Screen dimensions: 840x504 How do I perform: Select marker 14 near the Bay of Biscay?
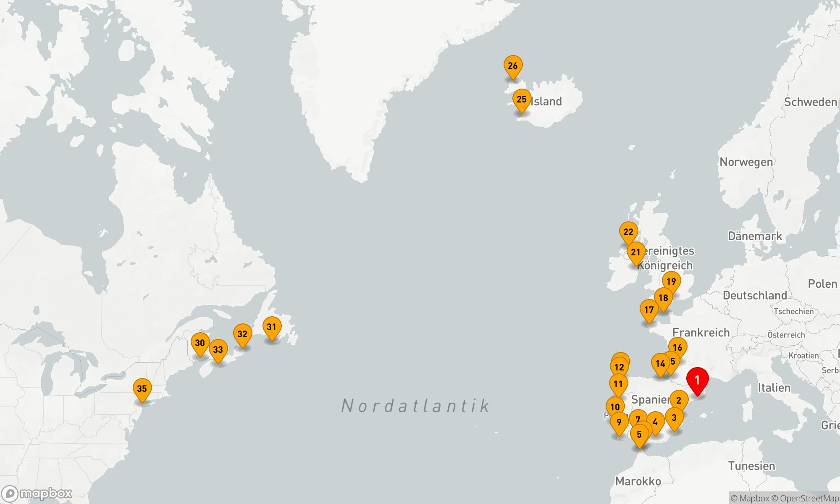(x=660, y=363)
